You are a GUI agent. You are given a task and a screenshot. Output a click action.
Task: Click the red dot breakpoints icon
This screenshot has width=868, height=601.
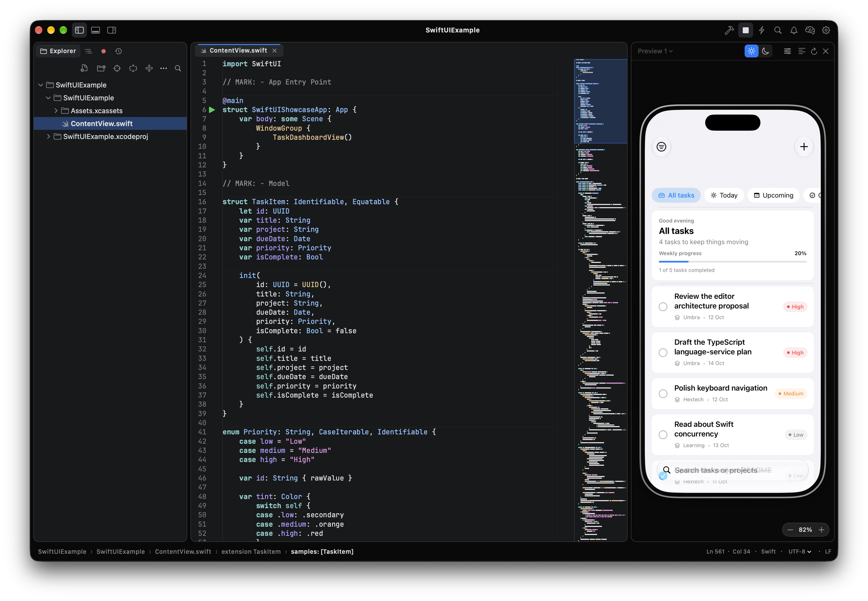coord(104,51)
